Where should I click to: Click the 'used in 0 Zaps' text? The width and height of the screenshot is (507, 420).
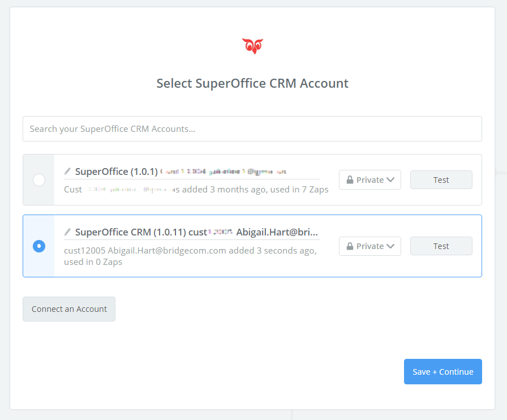tap(93, 262)
